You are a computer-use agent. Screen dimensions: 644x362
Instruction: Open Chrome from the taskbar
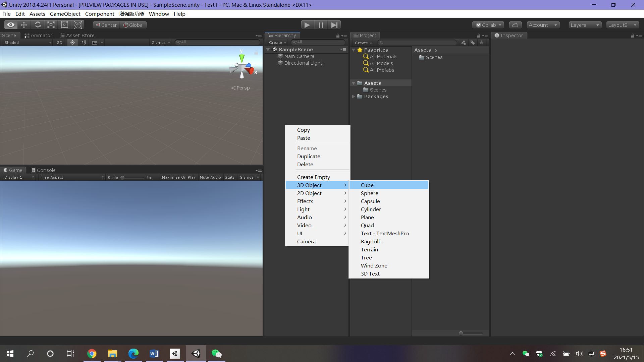(92, 354)
